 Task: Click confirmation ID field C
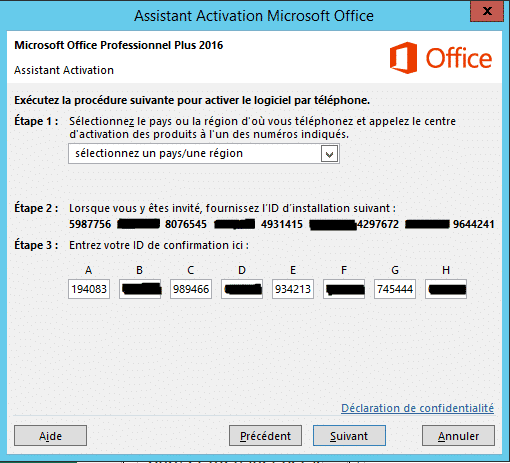point(191,289)
